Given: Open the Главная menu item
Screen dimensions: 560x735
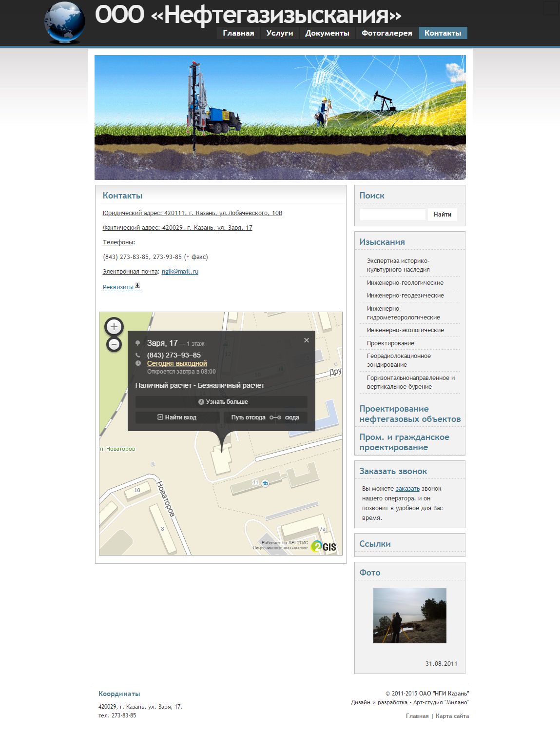Looking at the screenshot, I should (x=238, y=33).
